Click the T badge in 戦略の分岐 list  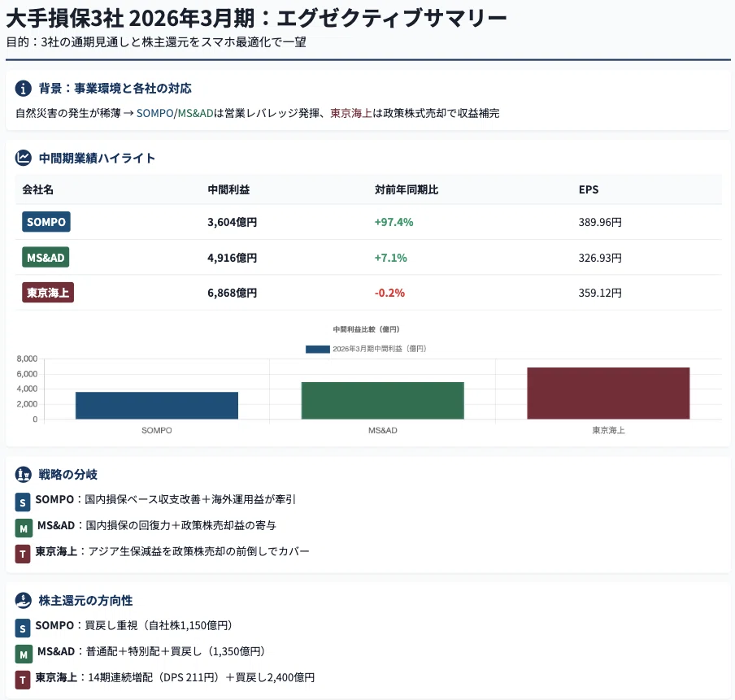click(23, 554)
